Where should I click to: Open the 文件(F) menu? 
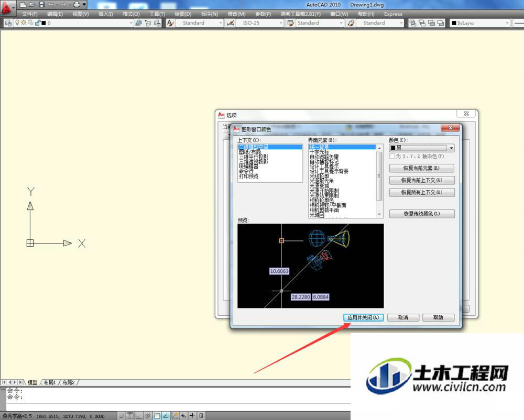pos(30,14)
